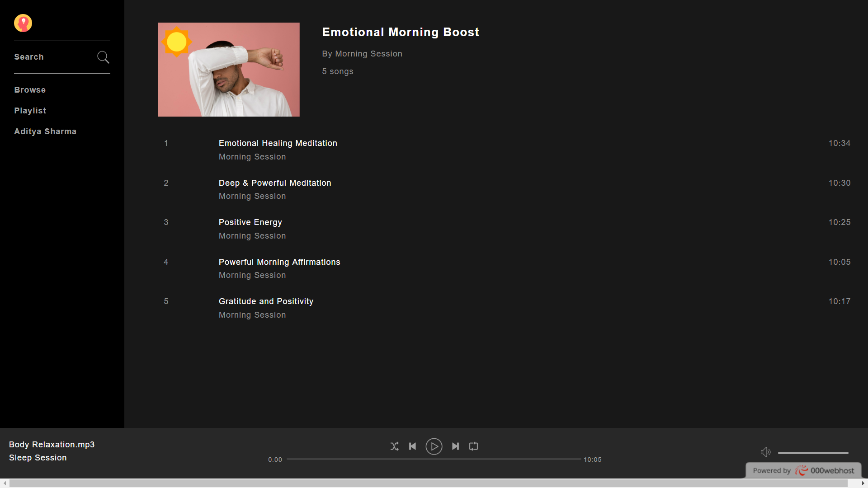
Task: Toggle repeat mode
Action: coord(473,446)
